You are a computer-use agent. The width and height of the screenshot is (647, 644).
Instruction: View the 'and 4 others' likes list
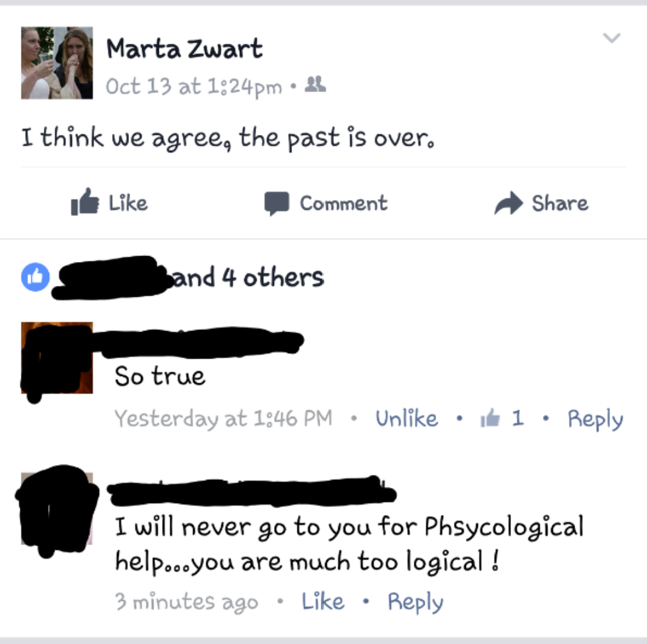pos(248,277)
